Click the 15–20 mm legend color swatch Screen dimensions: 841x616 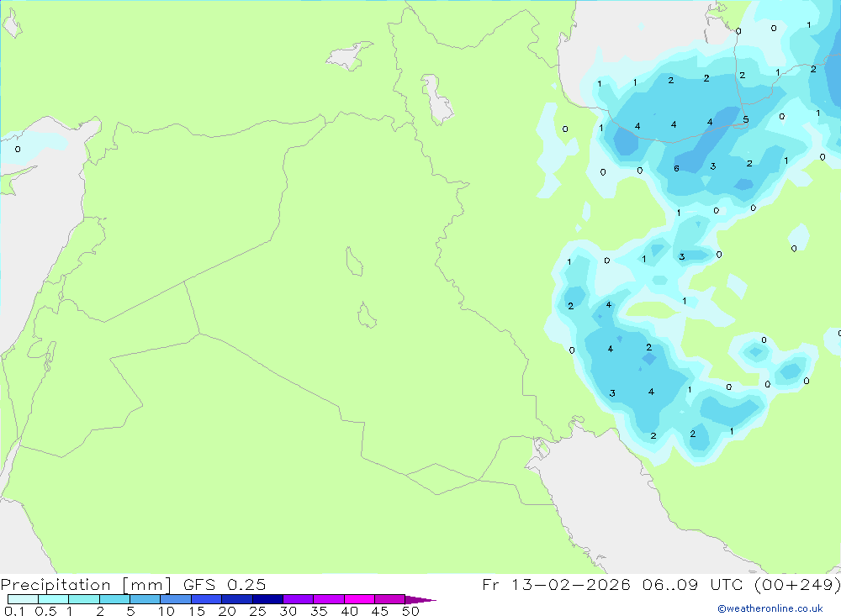tap(206, 599)
